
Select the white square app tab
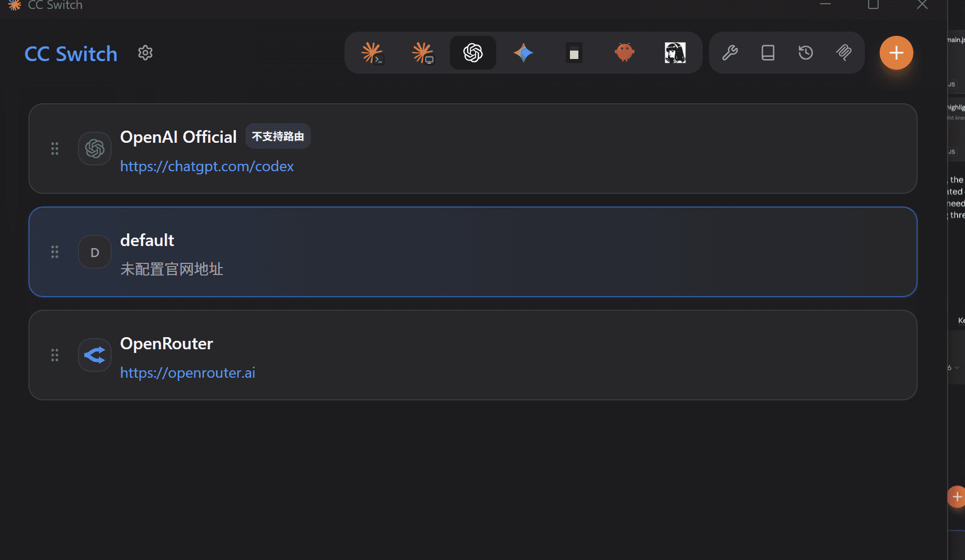pos(574,53)
